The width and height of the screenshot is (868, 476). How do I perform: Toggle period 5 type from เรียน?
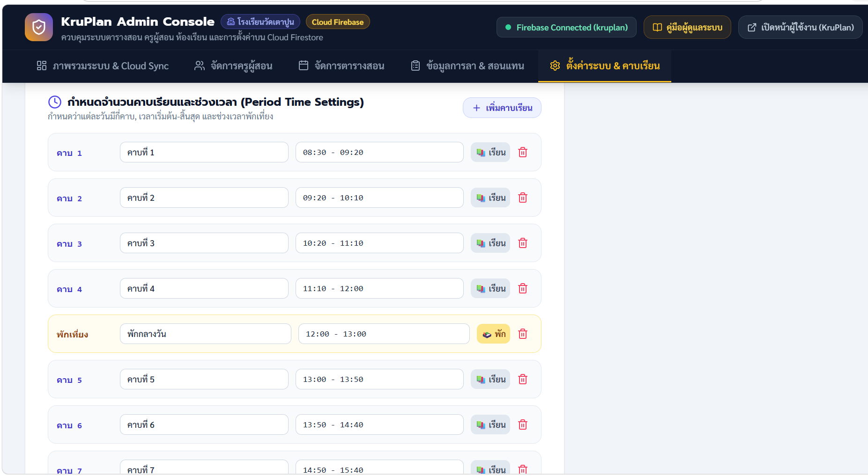490,379
